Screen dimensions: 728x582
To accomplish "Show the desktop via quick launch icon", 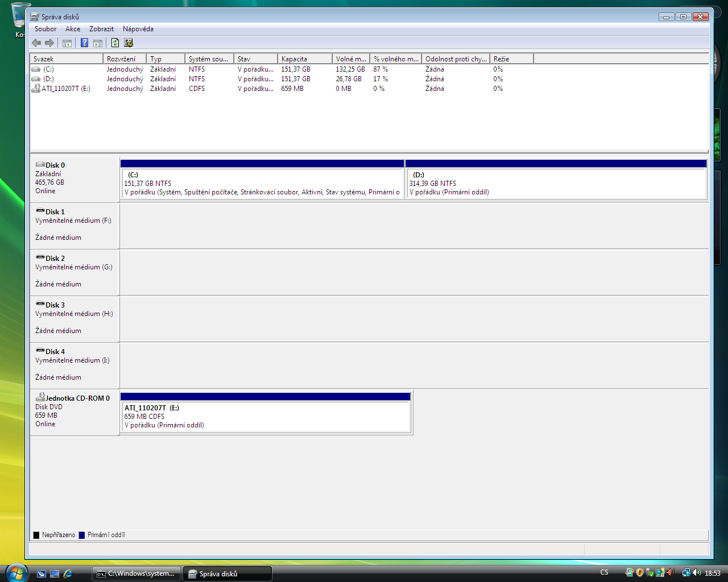I will coord(55,573).
